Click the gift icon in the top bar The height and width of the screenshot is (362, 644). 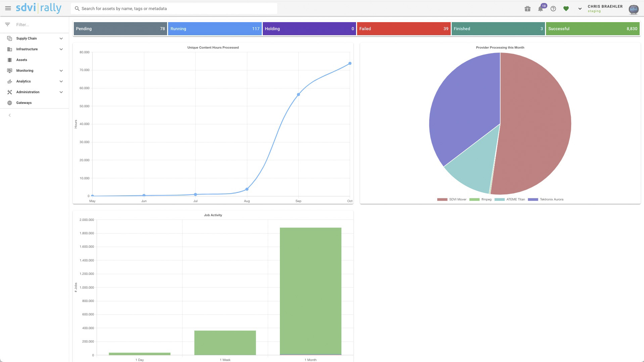(x=527, y=9)
